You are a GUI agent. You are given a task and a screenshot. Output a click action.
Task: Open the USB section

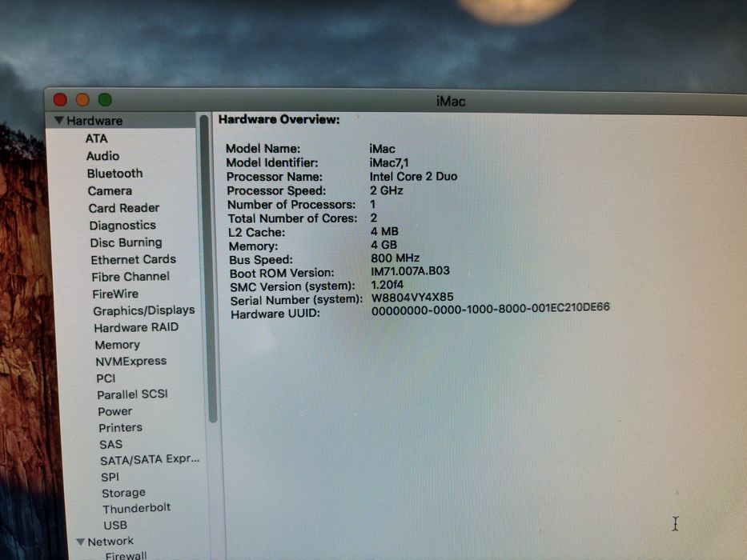coord(115,526)
